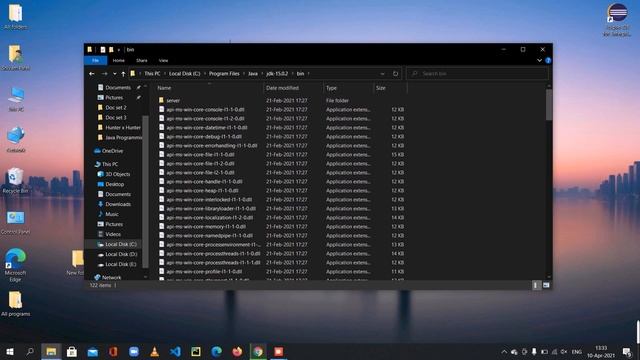Open This PC desktop icon
Image resolution: width=640 pixels, height=360 pixels.
tap(16, 99)
